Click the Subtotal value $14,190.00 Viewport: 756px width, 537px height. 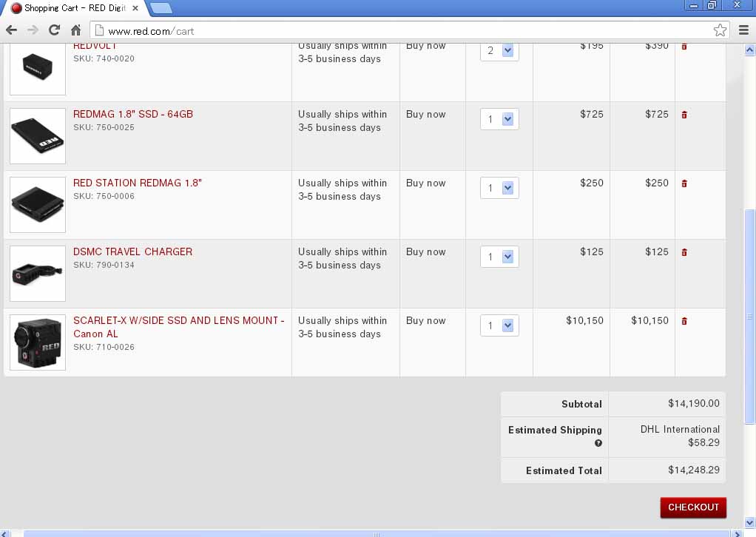pyautogui.click(x=693, y=403)
